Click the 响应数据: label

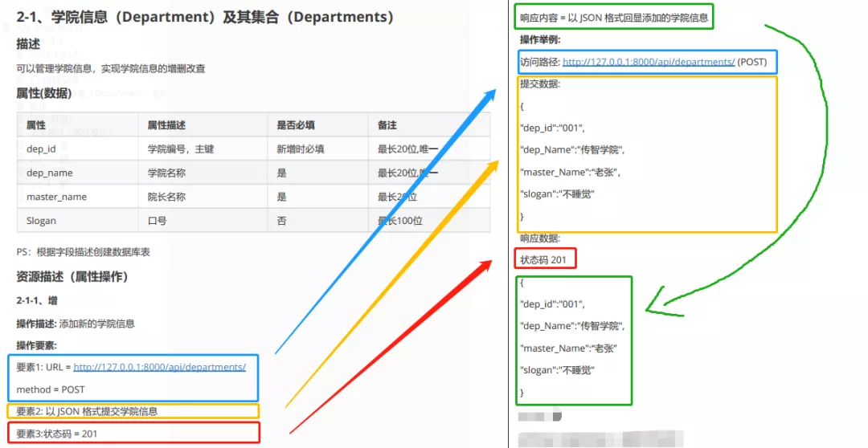(540, 238)
